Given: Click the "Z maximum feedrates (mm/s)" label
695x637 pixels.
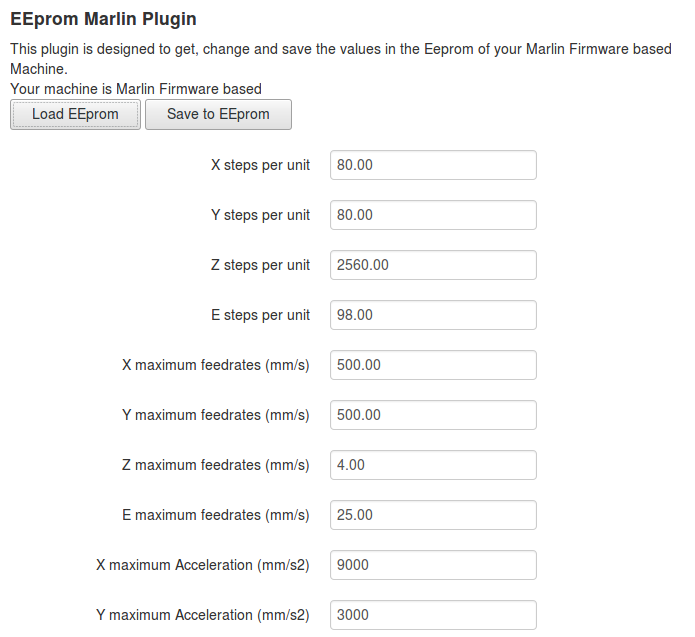Looking at the screenshot, I should 215,465.
